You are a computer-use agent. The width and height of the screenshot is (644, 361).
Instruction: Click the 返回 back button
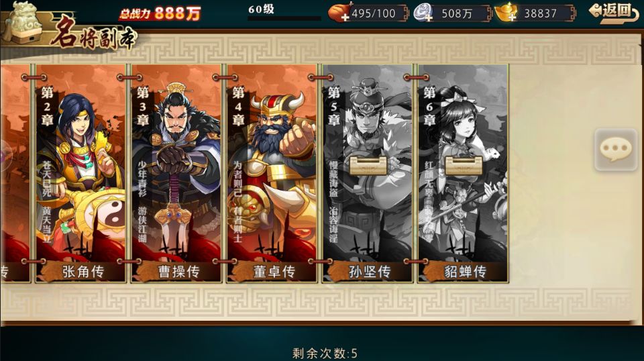coord(613,11)
